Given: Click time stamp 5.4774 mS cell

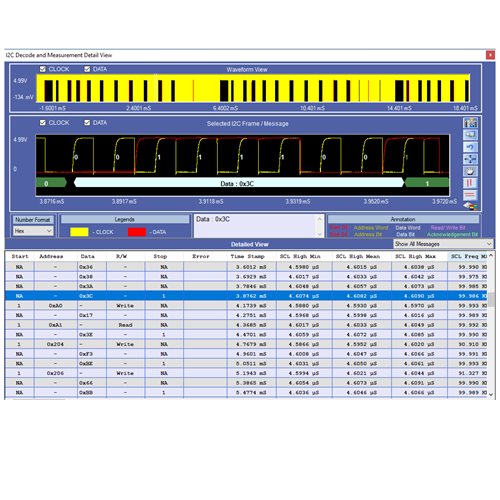Looking at the screenshot, I should 251,393.
